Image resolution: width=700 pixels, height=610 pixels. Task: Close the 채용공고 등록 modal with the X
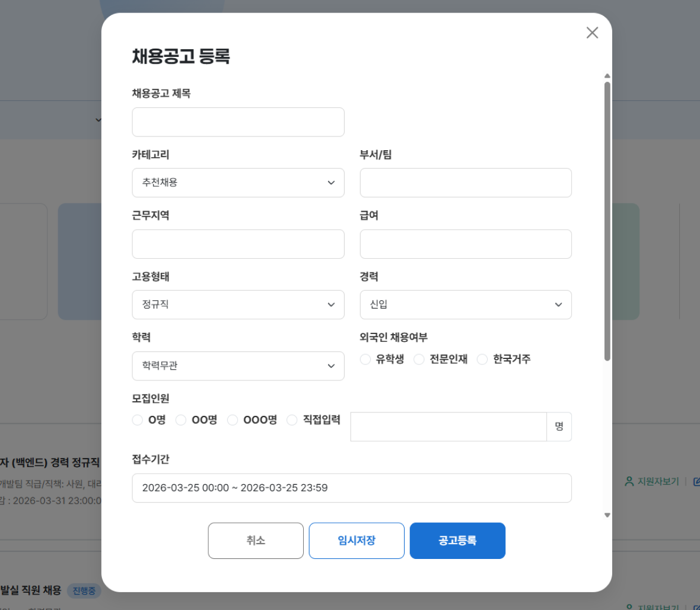coord(592,33)
